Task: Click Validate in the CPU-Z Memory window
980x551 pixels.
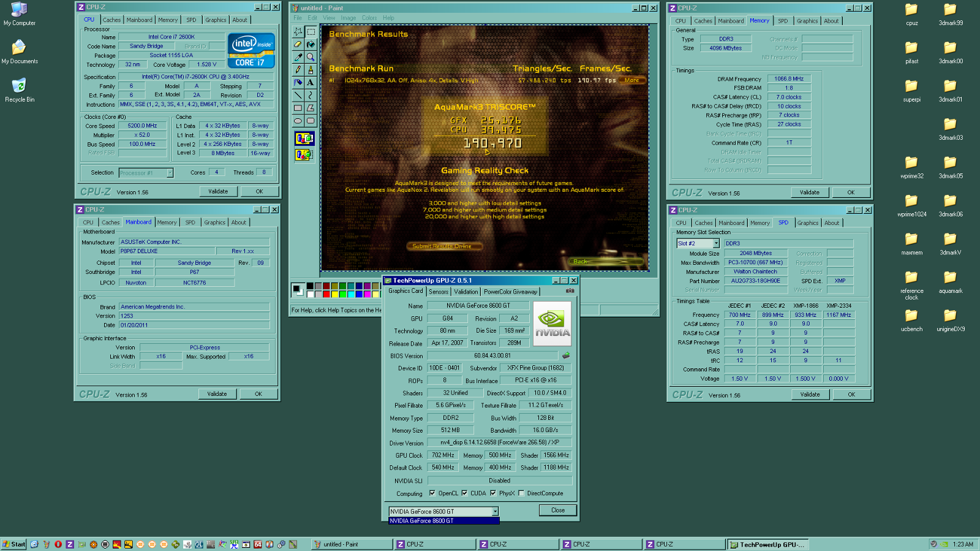Action: click(x=810, y=192)
